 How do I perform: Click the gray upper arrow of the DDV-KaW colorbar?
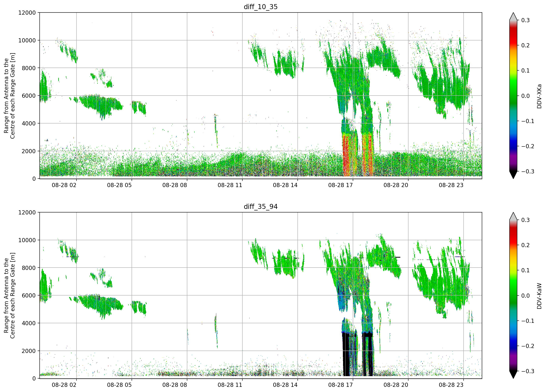point(513,216)
